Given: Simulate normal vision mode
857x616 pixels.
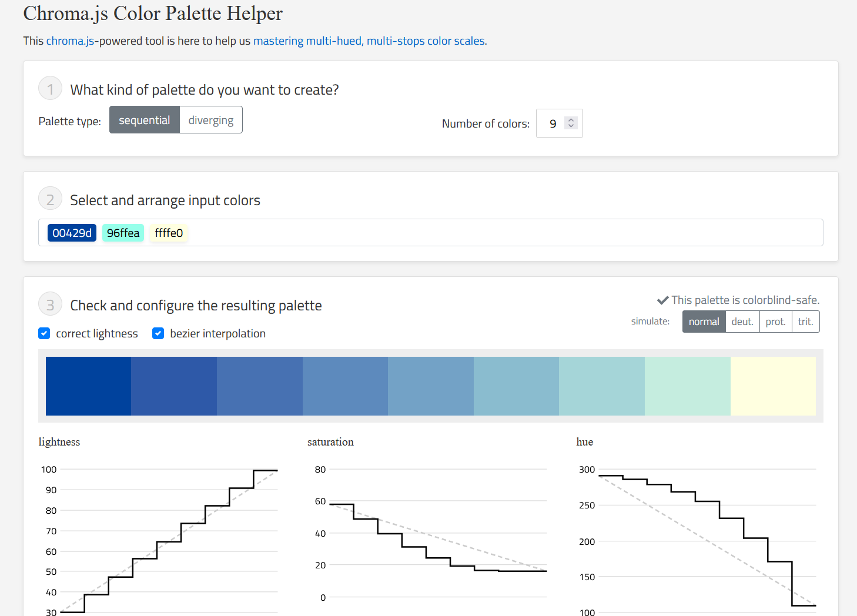Looking at the screenshot, I should coord(704,322).
